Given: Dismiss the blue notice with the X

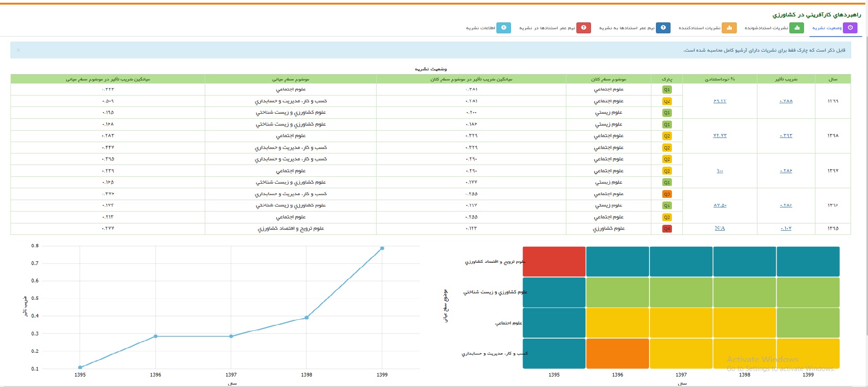Looking at the screenshot, I should coord(18,50).
